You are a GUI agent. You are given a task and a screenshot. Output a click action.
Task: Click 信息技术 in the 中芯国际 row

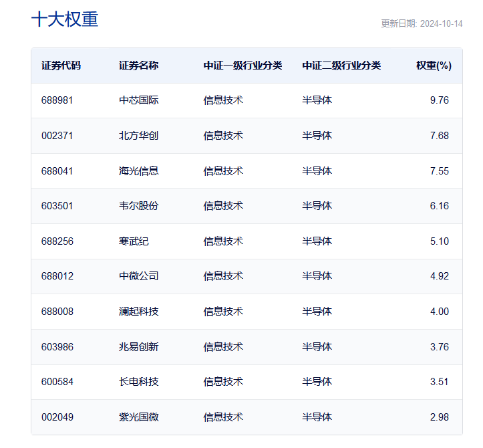click(223, 100)
